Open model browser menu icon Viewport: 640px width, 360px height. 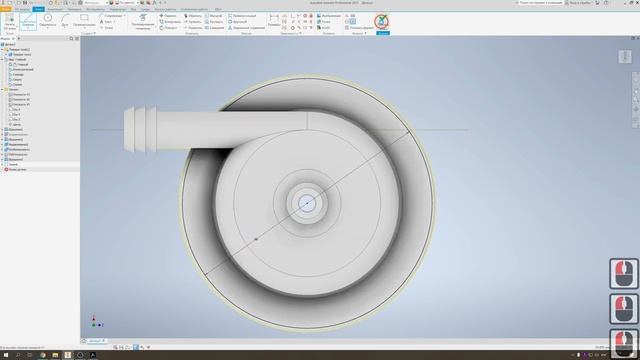77,38
